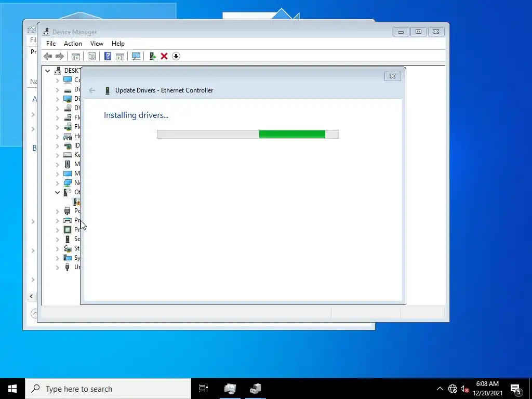This screenshot has height=399, width=532.
Task: Click the Scan for hardware changes monitor icon
Action: (x=136, y=56)
